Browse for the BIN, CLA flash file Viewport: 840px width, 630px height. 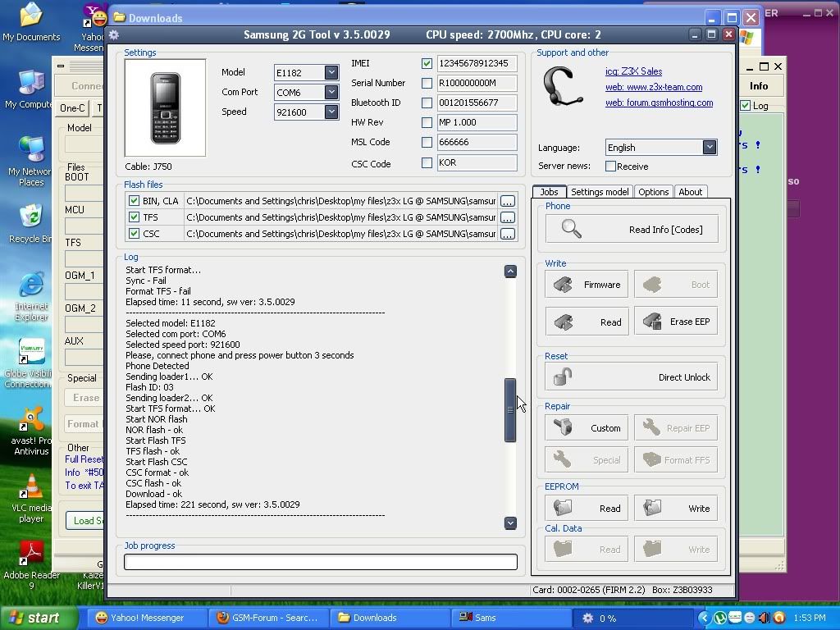point(508,201)
